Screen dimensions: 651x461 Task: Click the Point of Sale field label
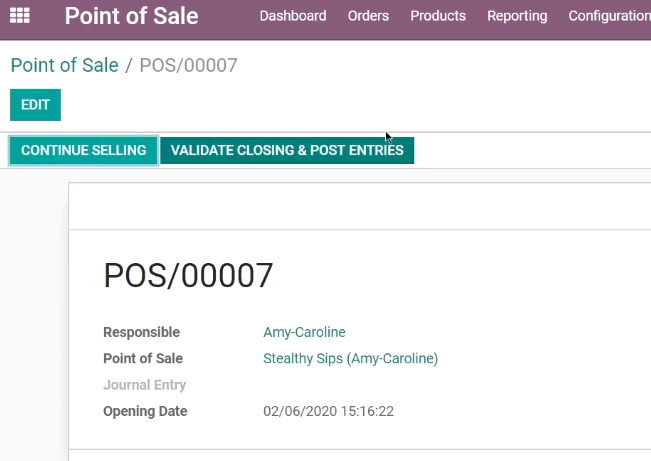click(x=143, y=358)
